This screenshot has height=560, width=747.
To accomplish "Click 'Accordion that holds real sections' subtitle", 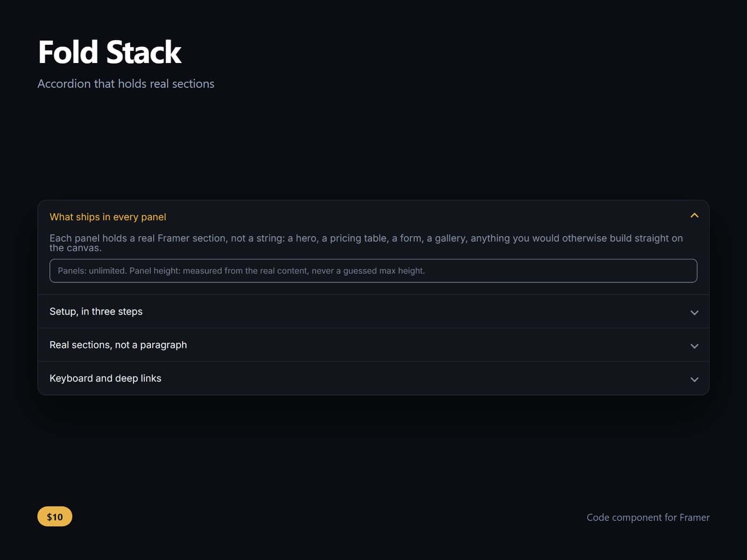I will 126,84.
